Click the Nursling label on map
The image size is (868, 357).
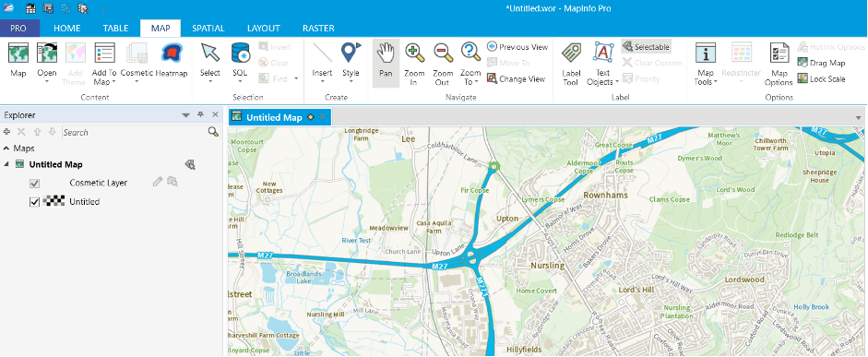(548, 266)
